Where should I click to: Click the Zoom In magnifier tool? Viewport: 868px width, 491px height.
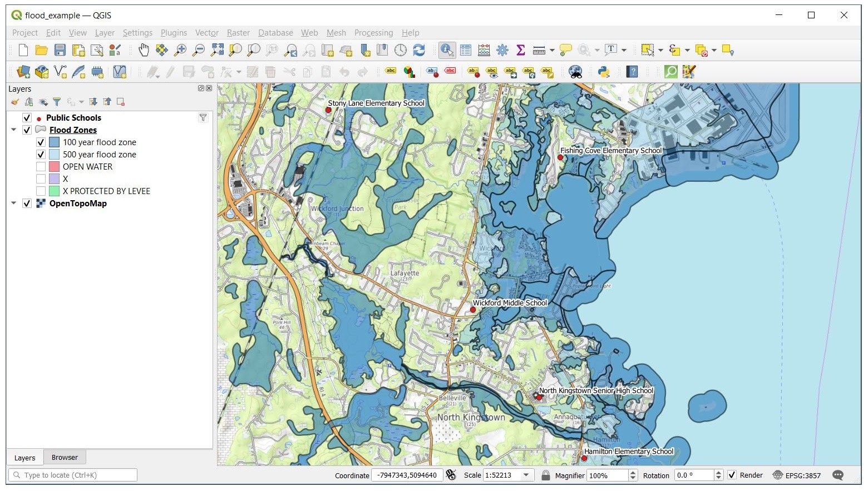(180, 51)
